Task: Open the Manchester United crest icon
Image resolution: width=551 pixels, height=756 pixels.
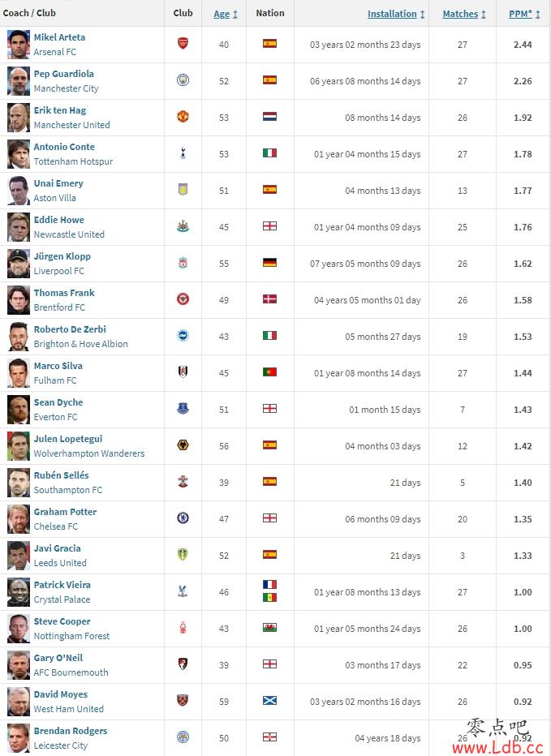Action: (183, 117)
